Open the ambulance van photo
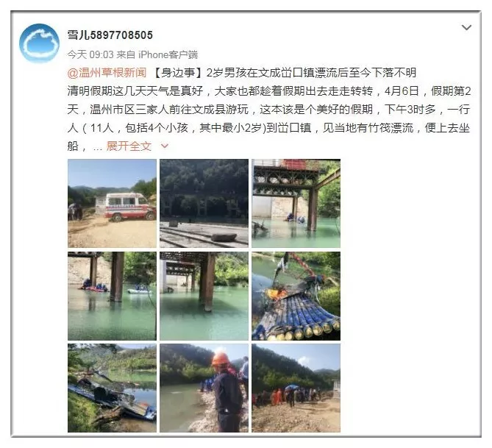 [x=112, y=204]
